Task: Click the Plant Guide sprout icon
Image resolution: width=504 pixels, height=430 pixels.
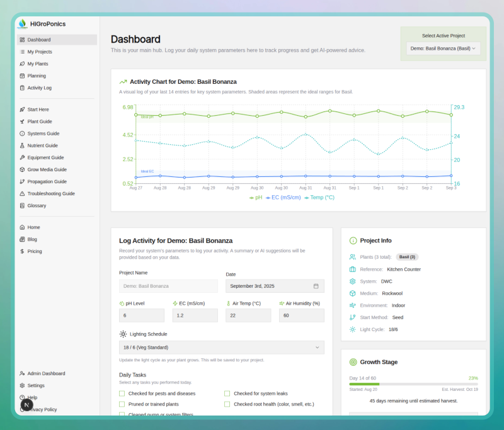Action: click(x=22, y=122)
